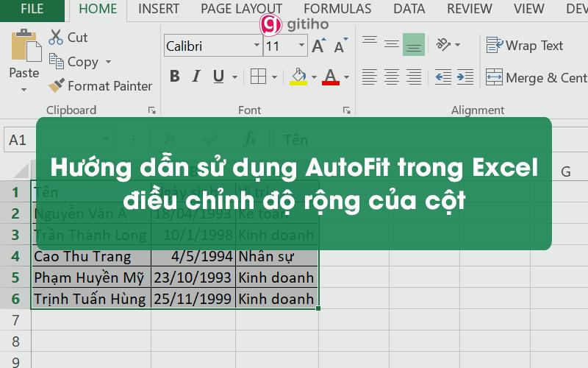588x368 pixels.
Task: Align text right in Alignment group
Action: [x=414, y=77]
